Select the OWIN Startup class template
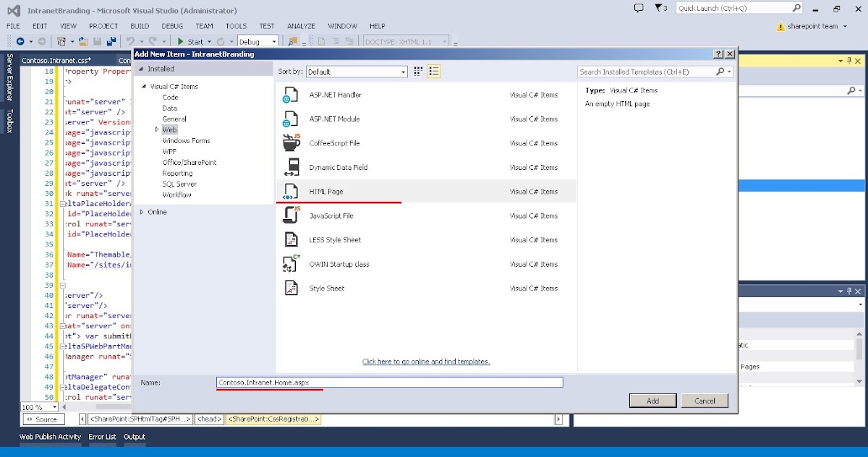 coord(426,265)
